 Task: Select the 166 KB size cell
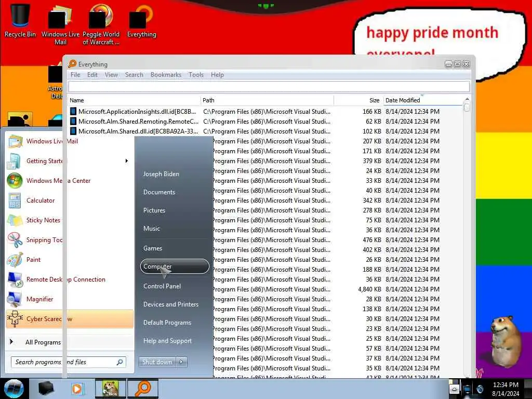pos(372,111)
